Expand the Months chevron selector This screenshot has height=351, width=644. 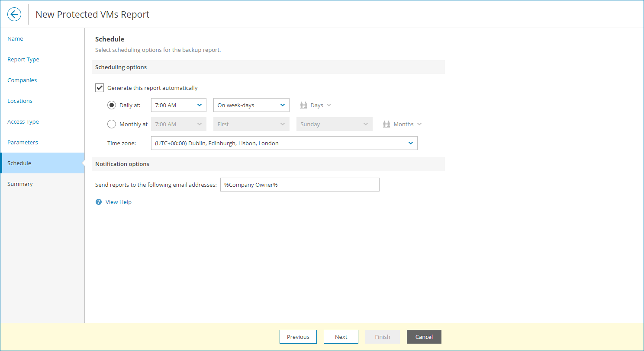click(419, 124)
